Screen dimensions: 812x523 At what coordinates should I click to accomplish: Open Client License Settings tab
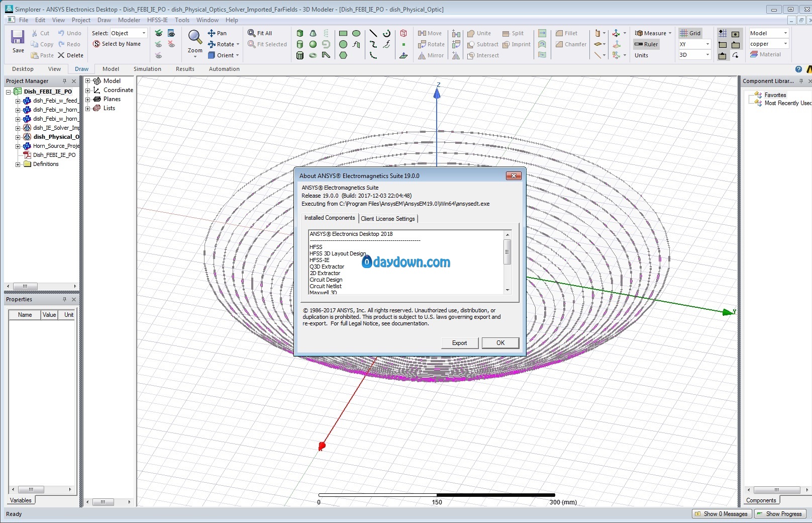tap(388, 218)
